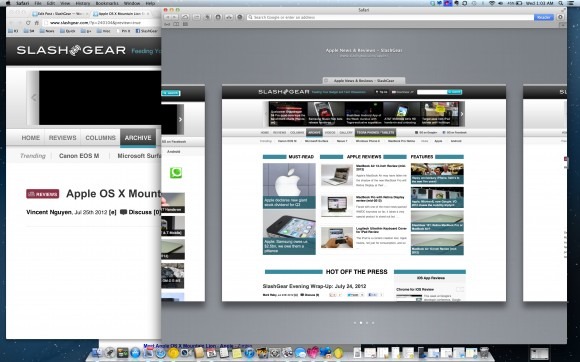
Task: Open iTunes from the Dock
Action: [249, 352]
